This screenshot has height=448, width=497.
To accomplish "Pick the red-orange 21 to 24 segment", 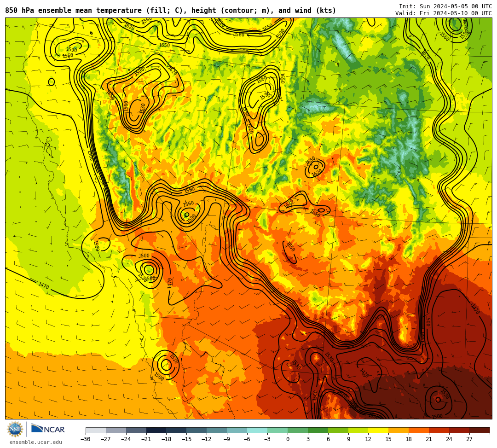I will point(439,430).
